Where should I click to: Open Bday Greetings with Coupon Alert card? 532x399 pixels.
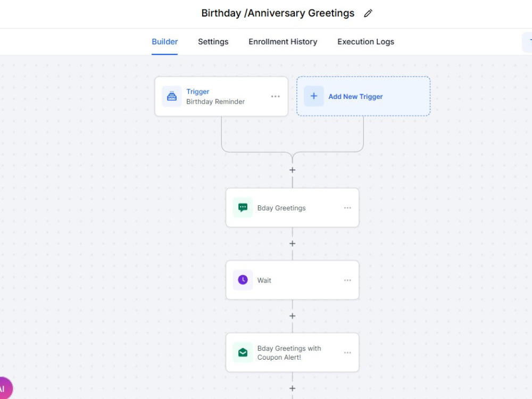click(x=292, y=353)
